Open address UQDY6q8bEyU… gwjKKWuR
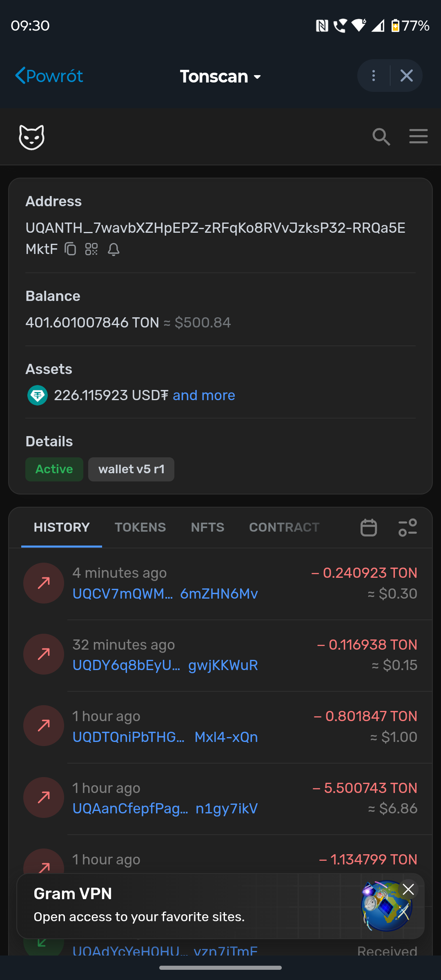This screenshot has width=441, height=980. (165, 665)
